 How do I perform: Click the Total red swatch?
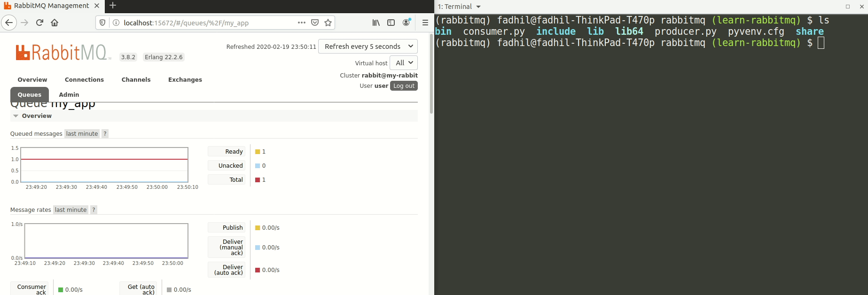(258, 180)
